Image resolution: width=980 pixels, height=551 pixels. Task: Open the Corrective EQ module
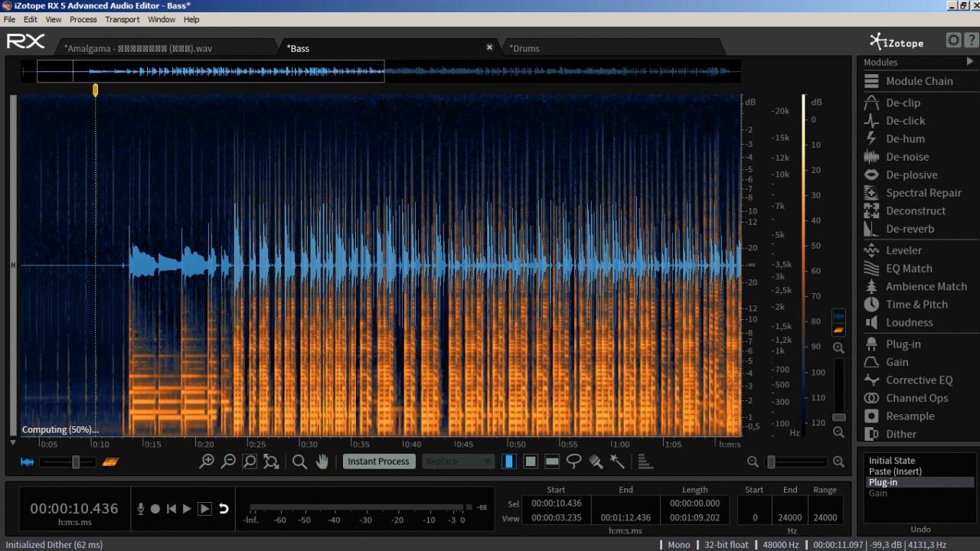click(x=917, y=380)
